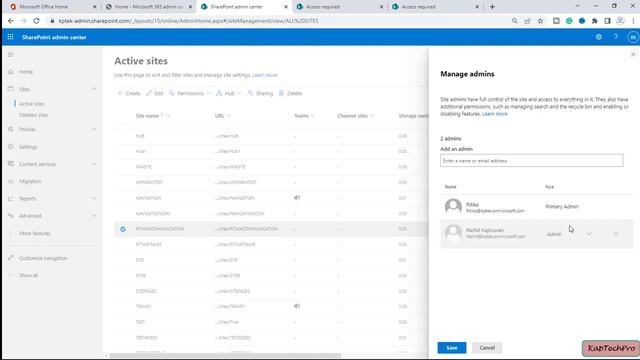Expand the Reports section in navigation

(x=94, y=198)
